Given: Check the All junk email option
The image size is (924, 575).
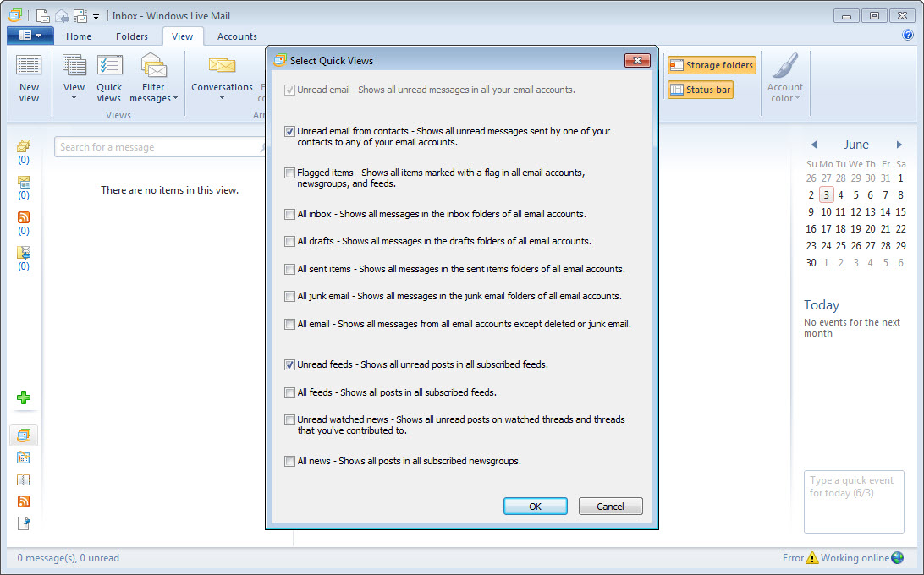Looking at the screenshot, I should point(290,297).
